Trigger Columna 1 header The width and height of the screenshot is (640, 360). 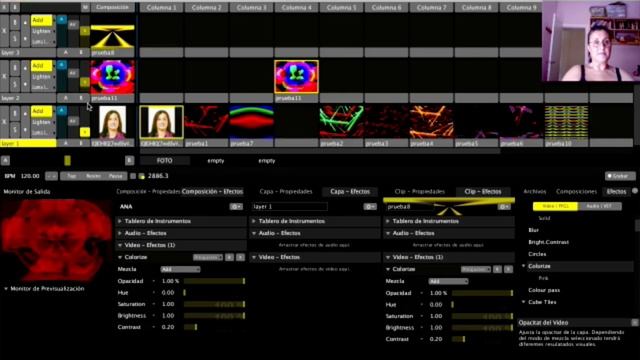162,7
